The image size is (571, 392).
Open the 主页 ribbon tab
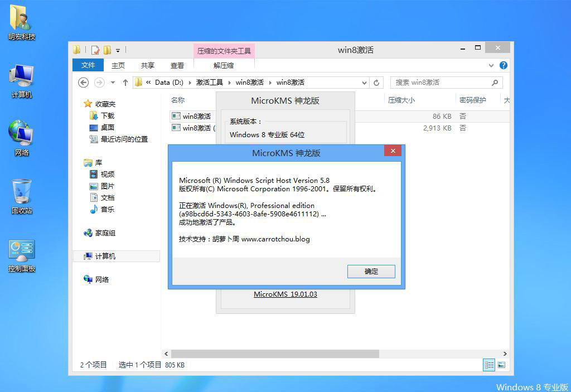[x=118, y=66]
